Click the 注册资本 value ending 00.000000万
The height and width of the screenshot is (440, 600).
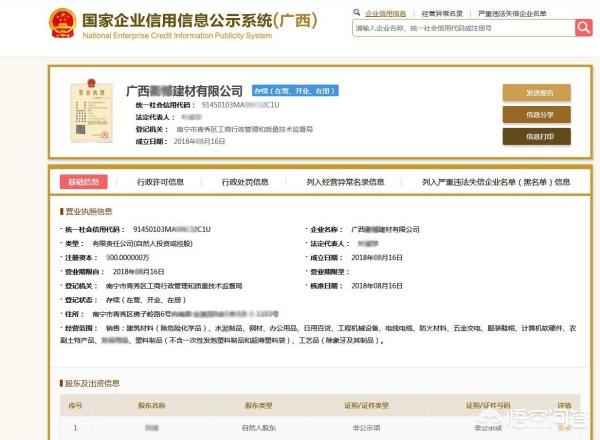coord(127,257)
